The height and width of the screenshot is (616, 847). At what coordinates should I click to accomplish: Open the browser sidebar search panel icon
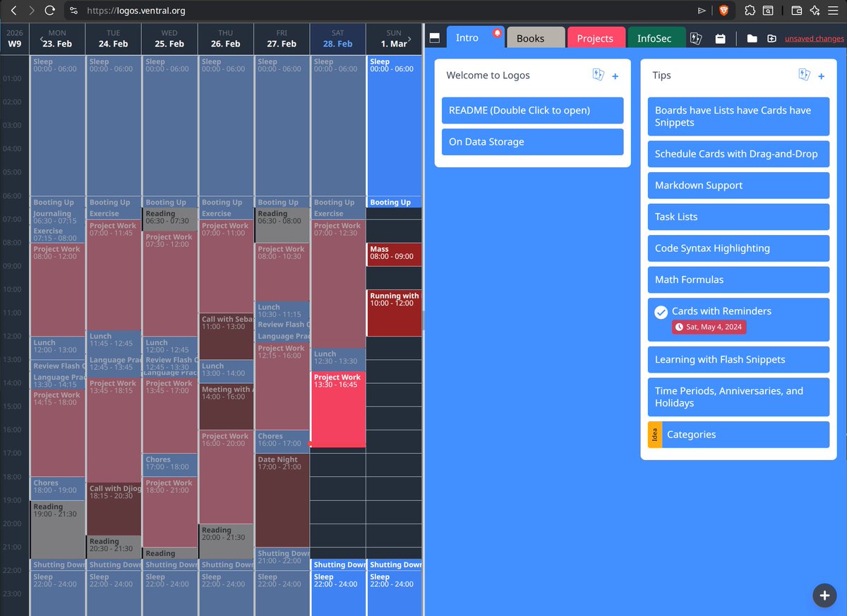coord(767,11)
